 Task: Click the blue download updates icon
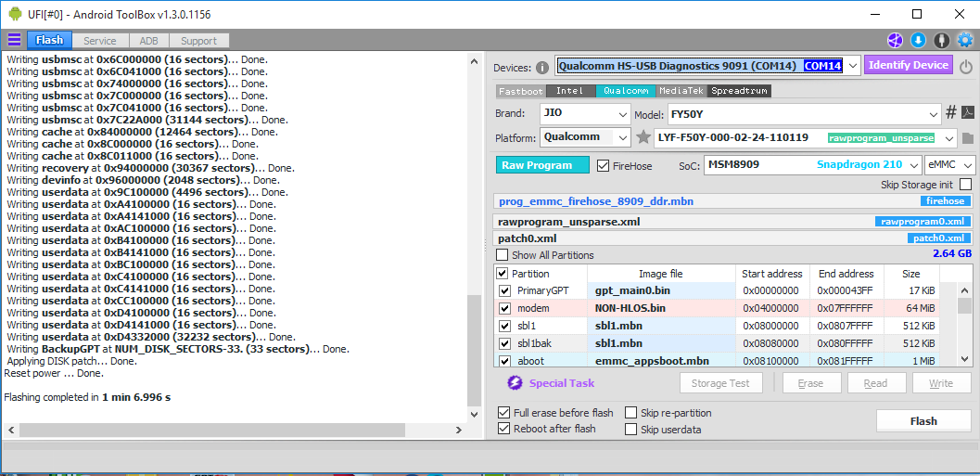[918, 41]
